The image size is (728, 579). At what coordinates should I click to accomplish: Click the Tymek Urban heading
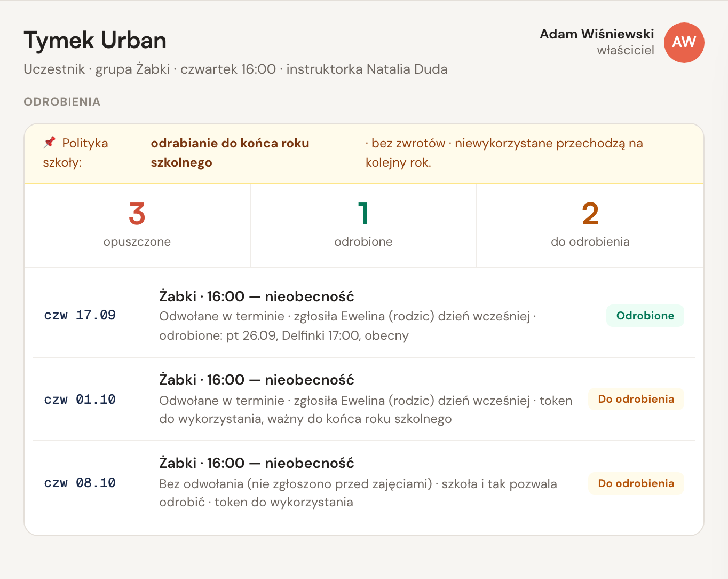(x=95, y=41)
